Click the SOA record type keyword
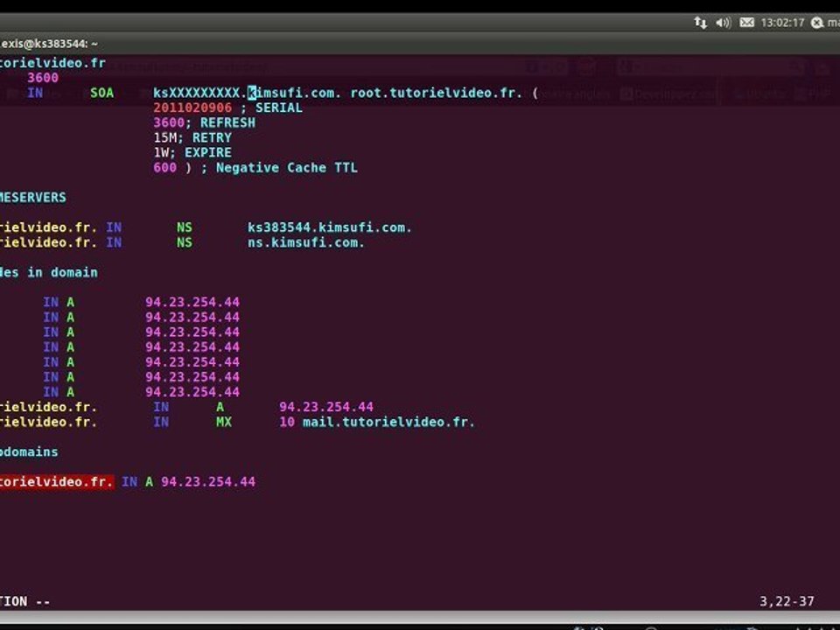 (x=101, y=93)
